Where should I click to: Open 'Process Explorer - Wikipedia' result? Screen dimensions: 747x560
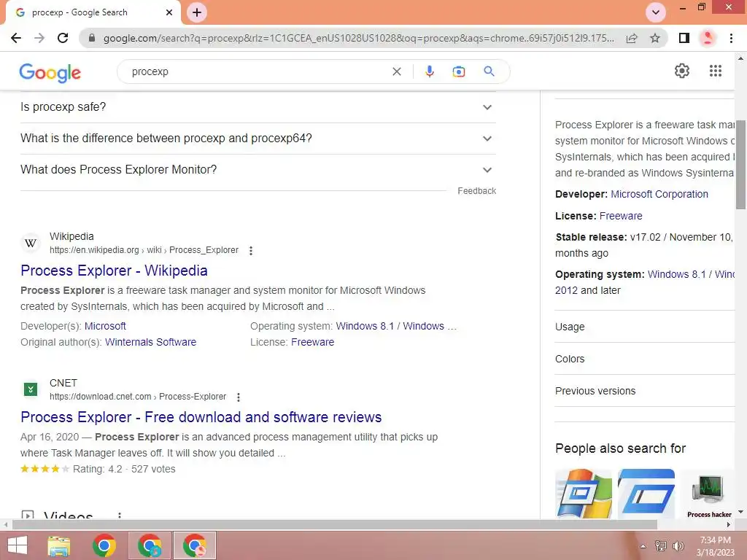tap(114, 271)
